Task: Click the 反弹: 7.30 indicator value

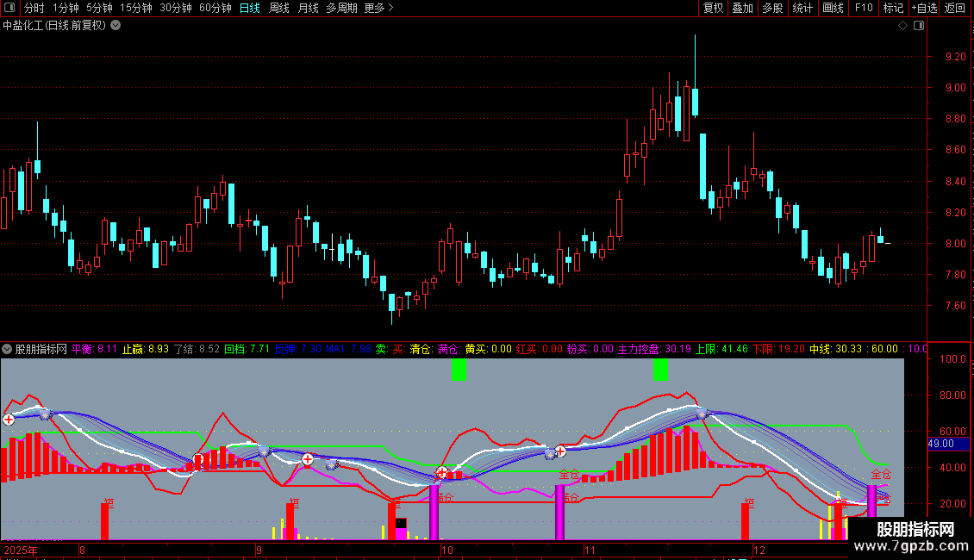Action: [298, 349]
